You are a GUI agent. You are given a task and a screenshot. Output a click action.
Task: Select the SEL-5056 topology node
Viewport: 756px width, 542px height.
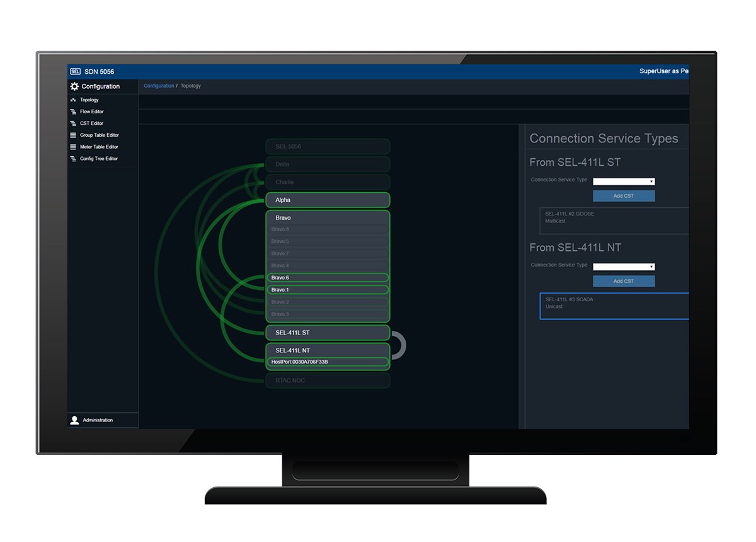328,147
